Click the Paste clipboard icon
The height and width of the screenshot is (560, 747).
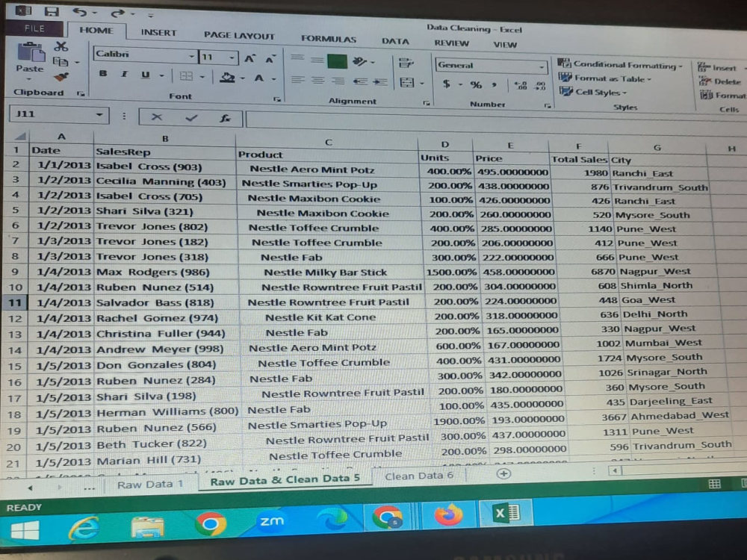(31, 53)
